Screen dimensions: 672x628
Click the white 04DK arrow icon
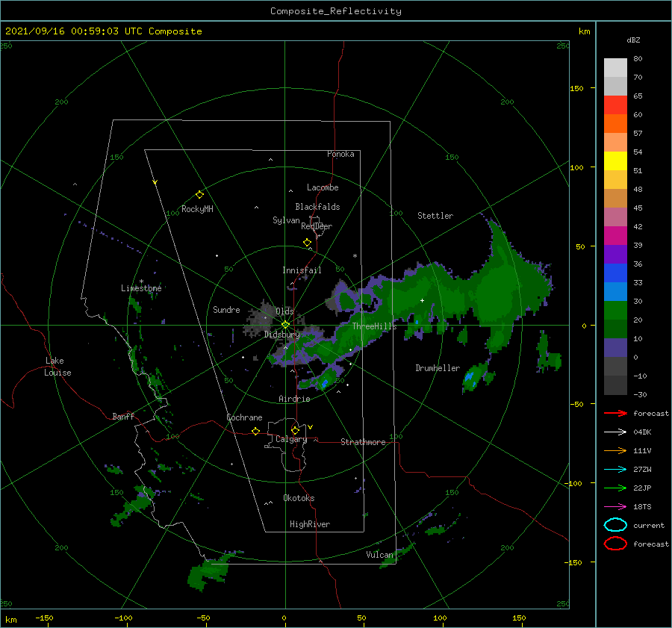[x=615, y=432]
